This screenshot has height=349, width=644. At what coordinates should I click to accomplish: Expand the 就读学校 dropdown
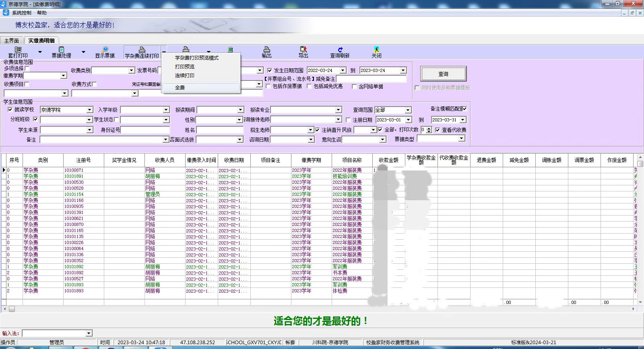pos(90,110)
